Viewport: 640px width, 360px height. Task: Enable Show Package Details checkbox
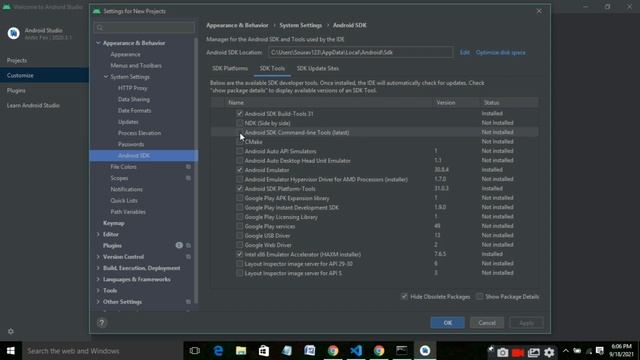click(x=480, y=296)
